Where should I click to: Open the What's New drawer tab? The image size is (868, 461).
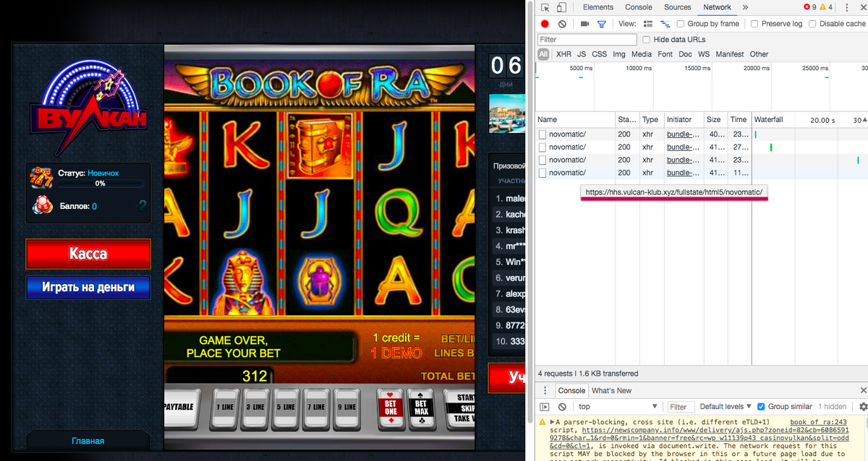pos(611,390)
